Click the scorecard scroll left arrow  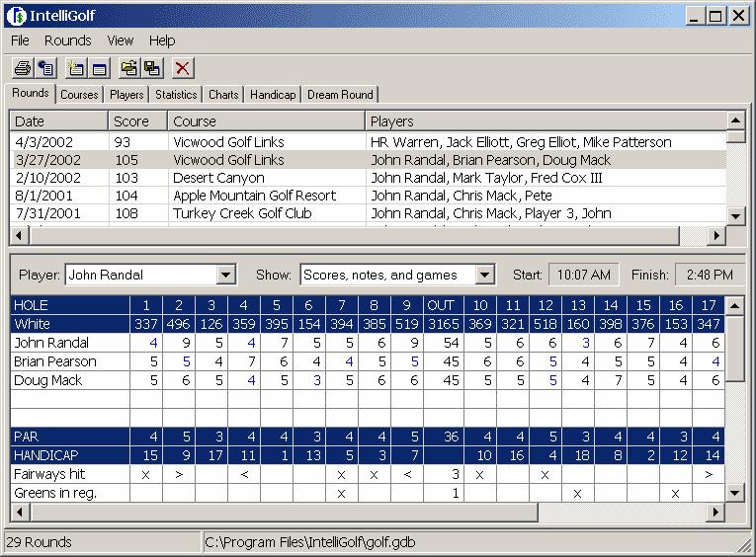tap(20, 512)
